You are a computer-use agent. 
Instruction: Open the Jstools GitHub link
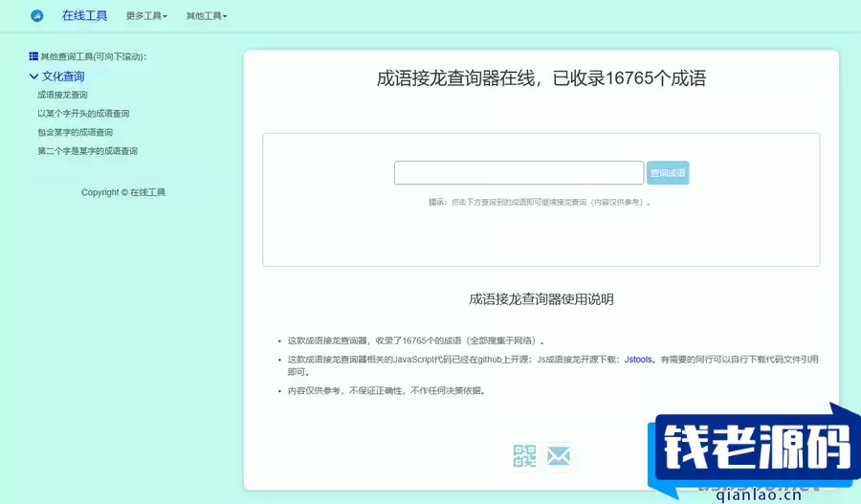pyautogui.click(x=638, y=359)
